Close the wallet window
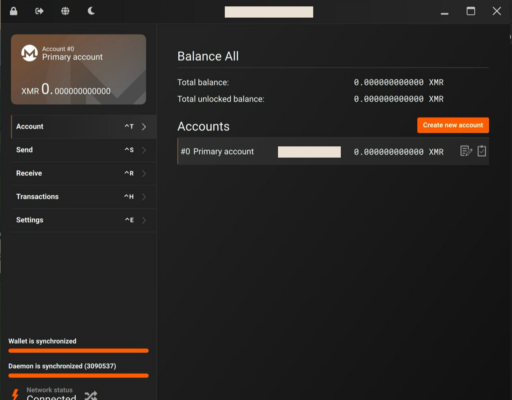 pyautogui.click(x=497, y=11)
